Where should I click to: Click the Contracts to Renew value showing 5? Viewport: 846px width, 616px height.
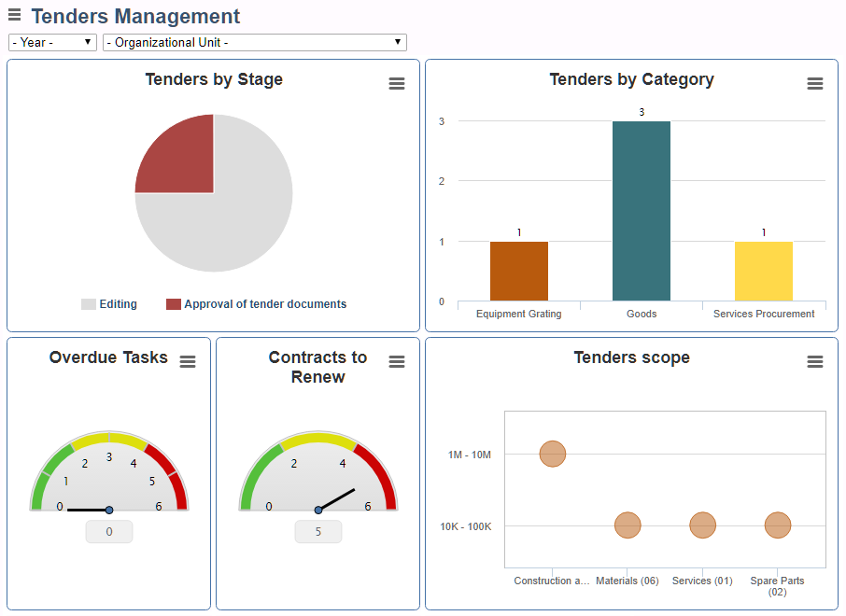pos(317,530)
